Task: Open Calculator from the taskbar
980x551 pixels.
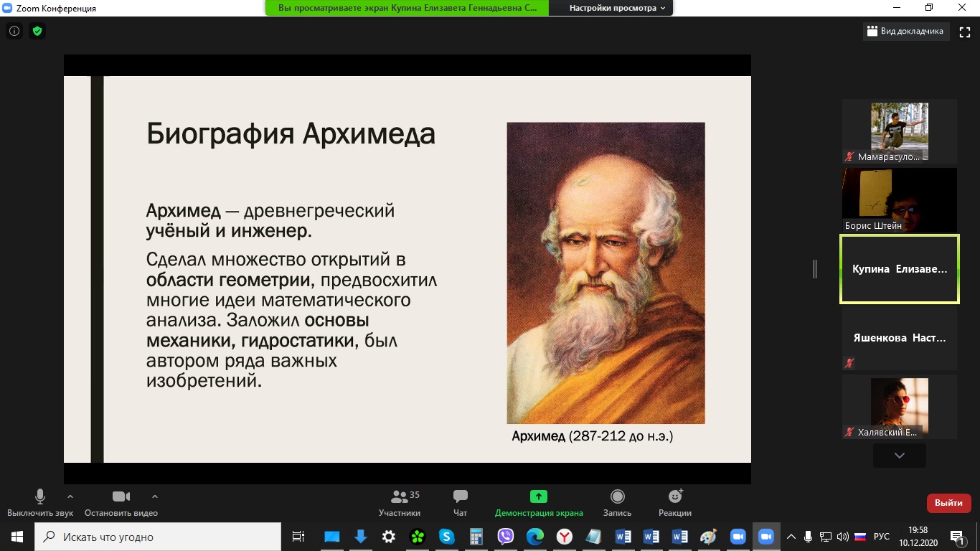Action: coord(476,537)
